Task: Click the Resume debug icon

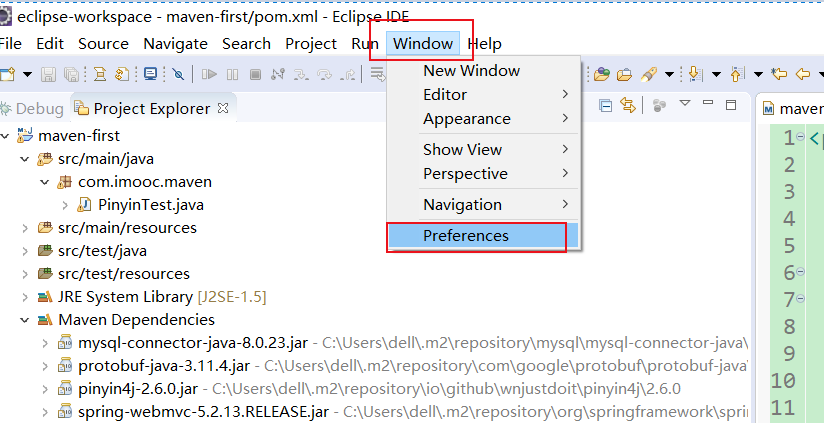Action: [209, 74]
